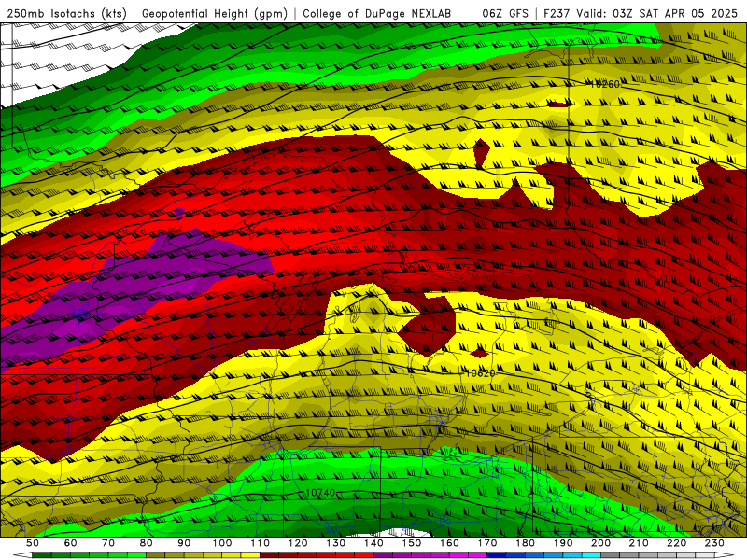The width and height of the screenshot is (747, 560).
Task: Click the 'College of DuPage NEXLAB' credit text
Action: tap(377, 14)
